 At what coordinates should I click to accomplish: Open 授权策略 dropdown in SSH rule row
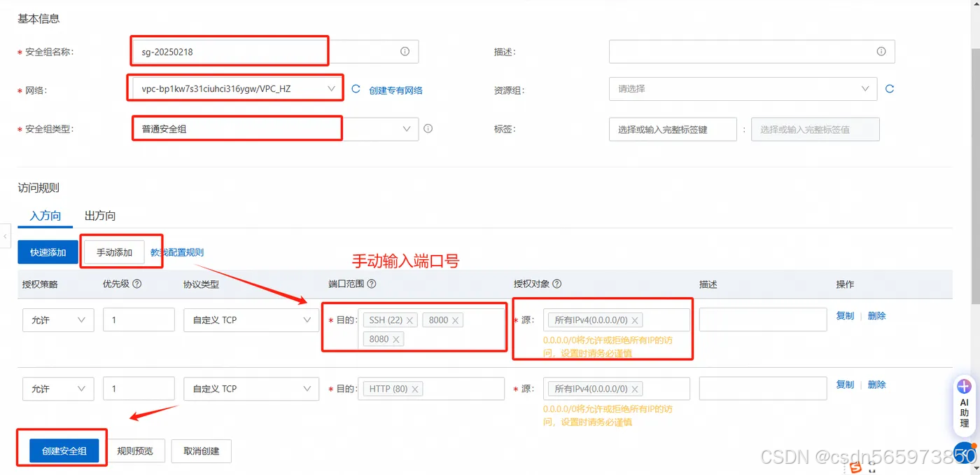point(58,319)
